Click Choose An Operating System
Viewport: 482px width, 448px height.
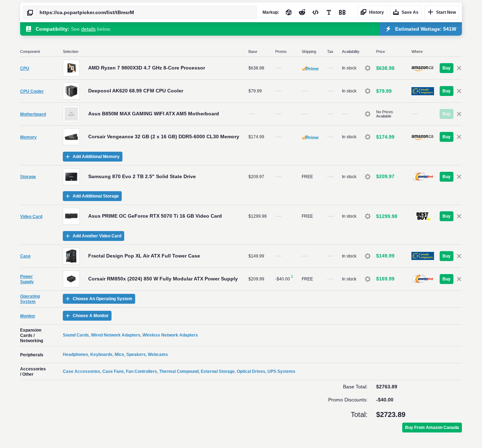[x=99, y=299]
